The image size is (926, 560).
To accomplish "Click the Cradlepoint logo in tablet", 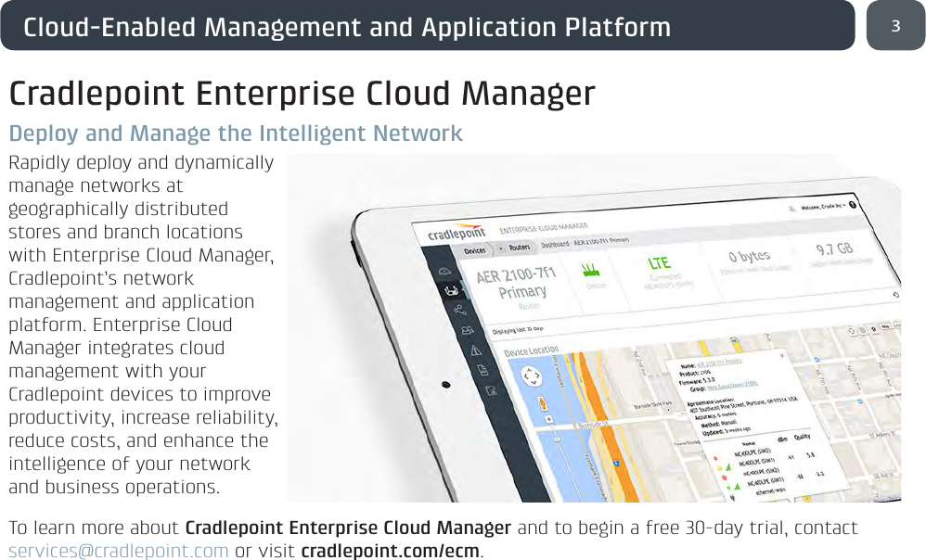I will [x=457, y=233].
